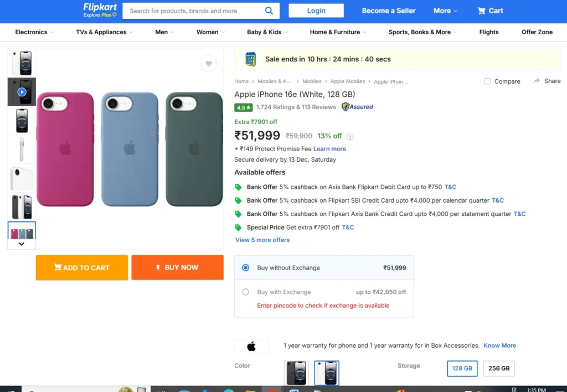The width and height of the screenshot is (567, 392).
Task: Click the Flipkart Assured badge
Action: click(358, 107)
